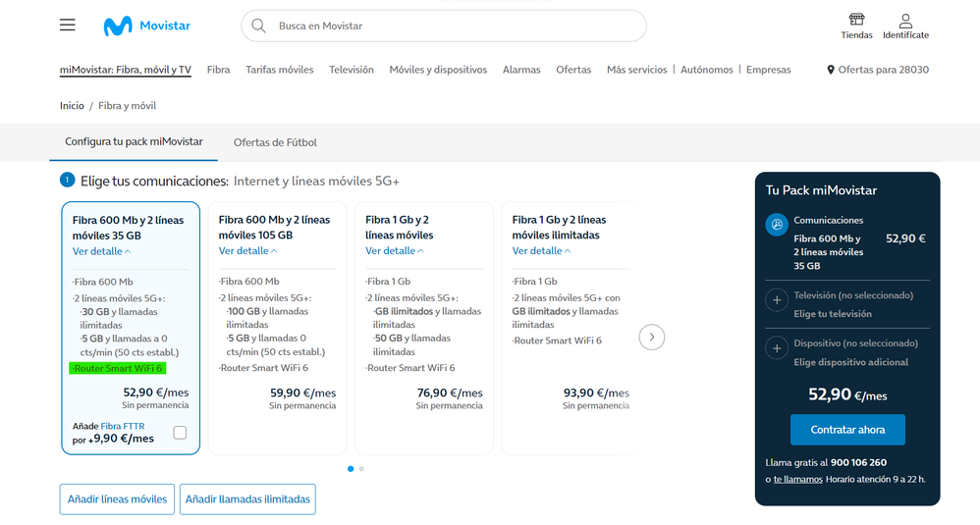Collapse Ver detalle on Fibra 600 Mb 35 GB

tap(101, 251)
